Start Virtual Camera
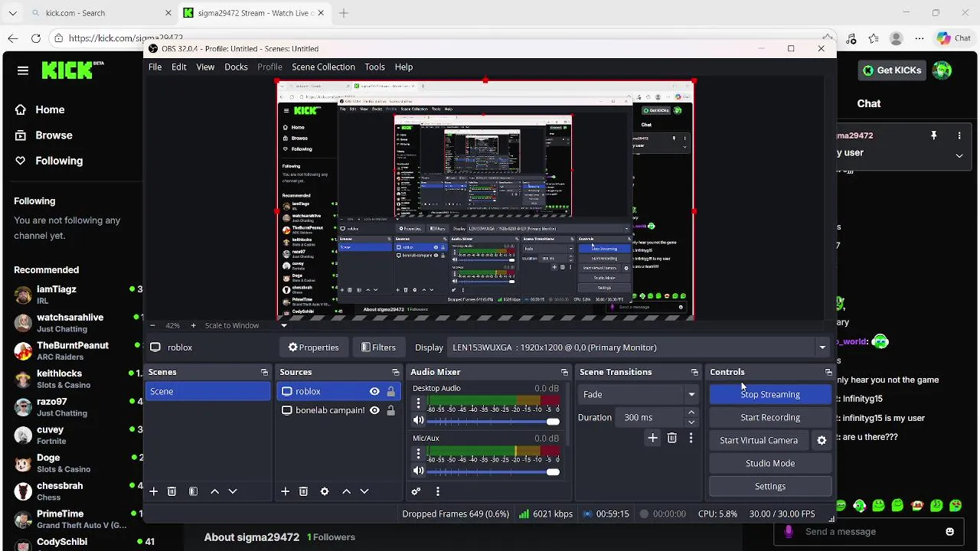This screenshot has height=551, width=980. (759, 440)
